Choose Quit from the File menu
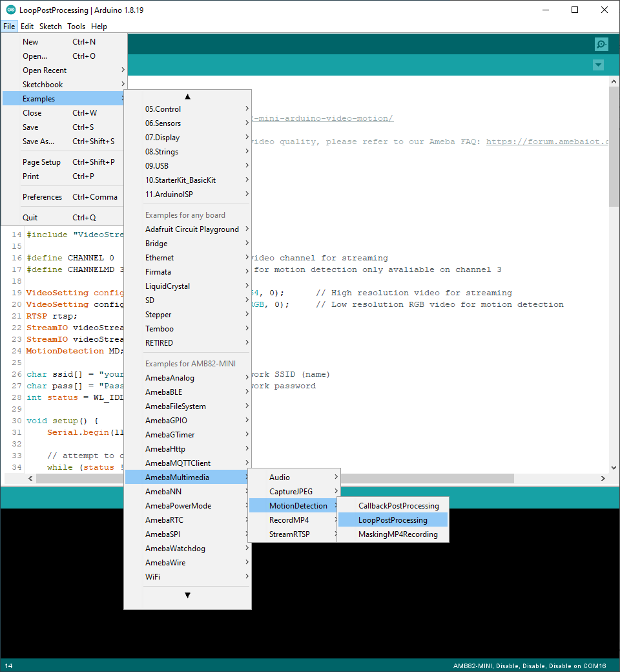This screenshot has width=620, height=672. 65,217
